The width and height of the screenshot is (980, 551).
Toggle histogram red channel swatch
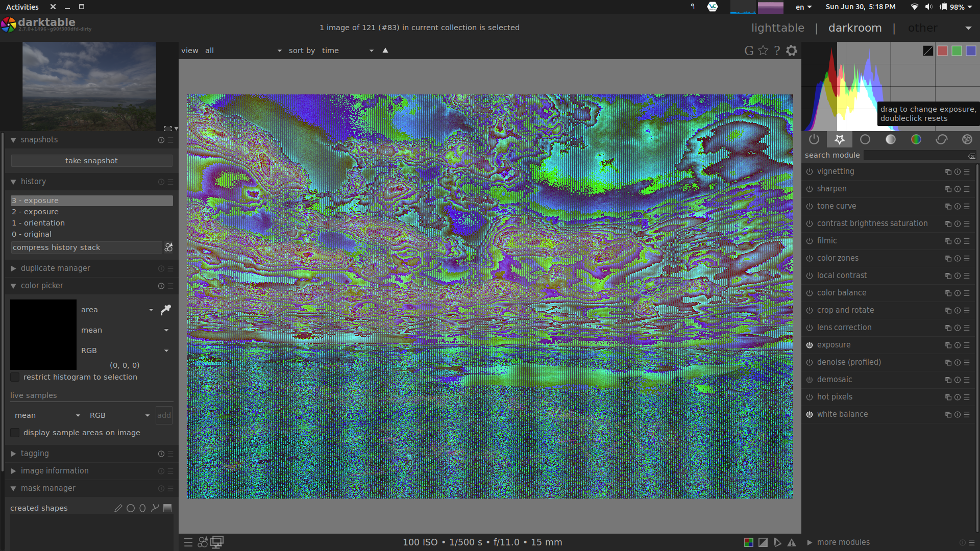click(943, 51)
